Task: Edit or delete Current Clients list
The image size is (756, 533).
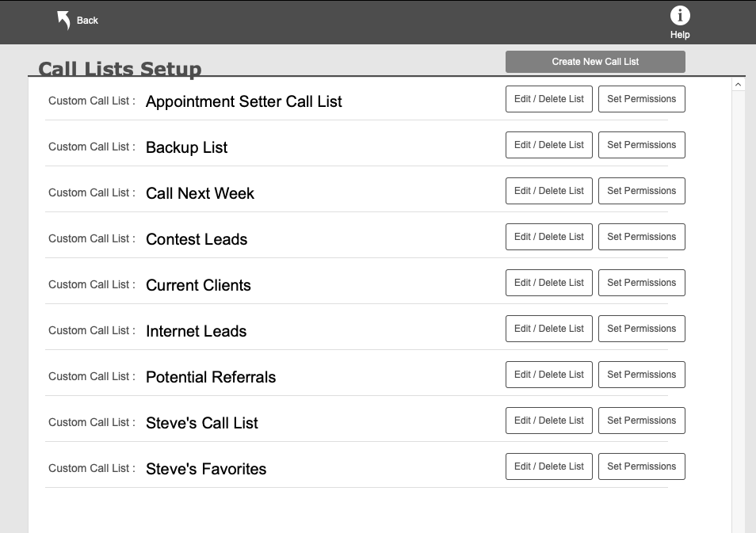Action: pyautogui.click(x=548, y=283)
